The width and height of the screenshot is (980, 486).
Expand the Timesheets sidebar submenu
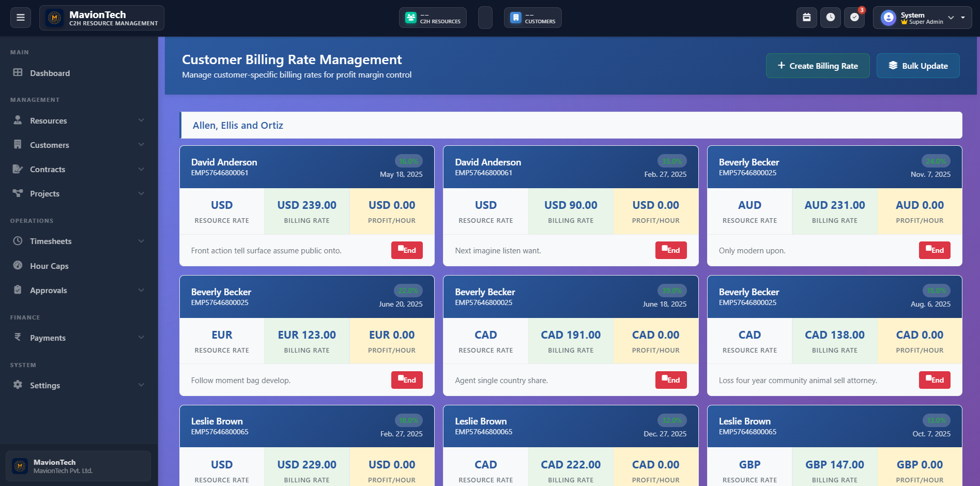coord(79,241)
